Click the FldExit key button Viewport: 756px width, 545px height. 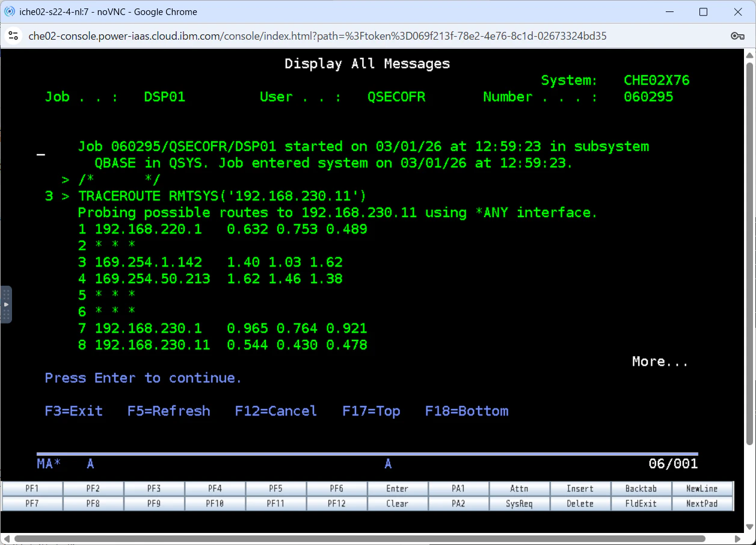click(x=641, y=503)
